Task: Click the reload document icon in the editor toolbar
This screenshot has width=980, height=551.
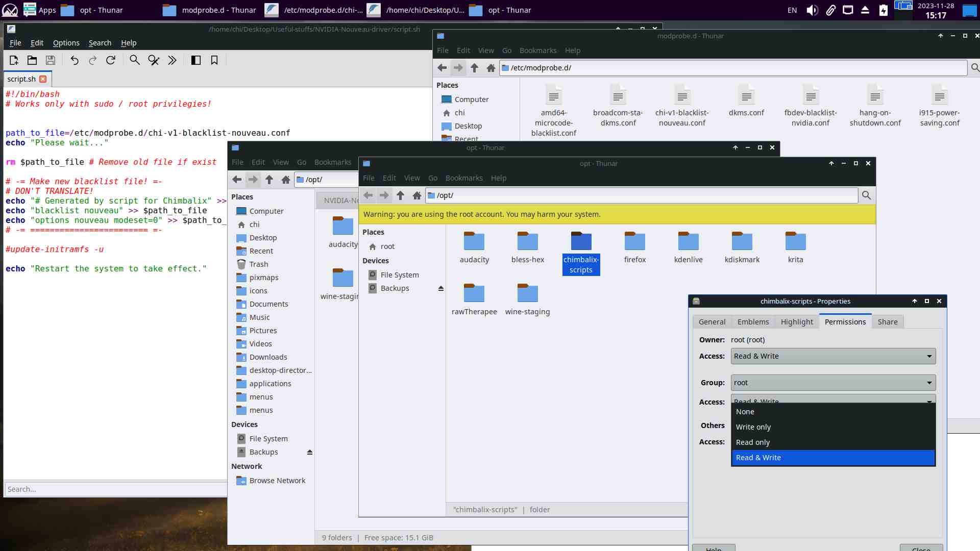Action: (111, 60)
